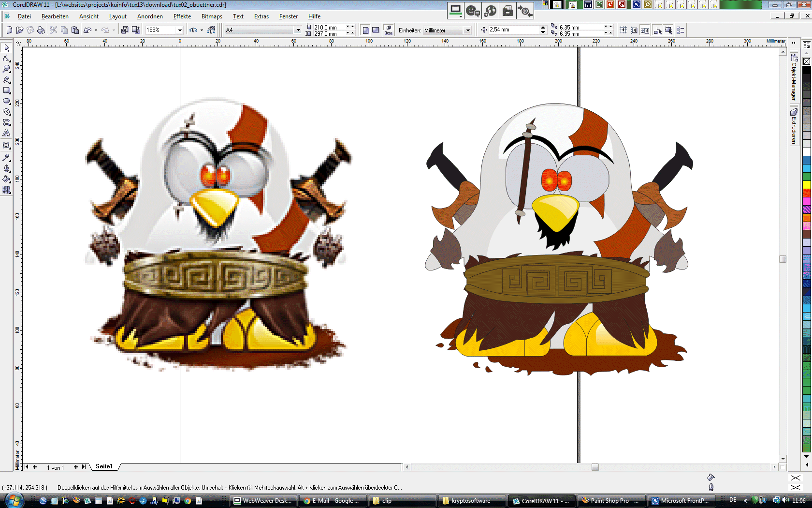Select the Rectangle tool
The height and width of the screenshot is (508, 812).
[7, 90]
